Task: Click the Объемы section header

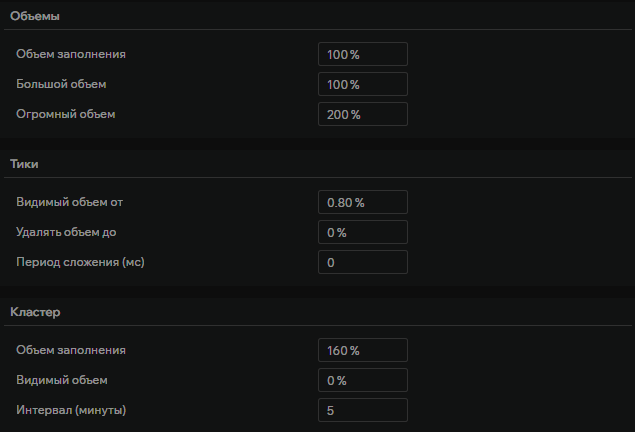Action: tap(34, 16)
